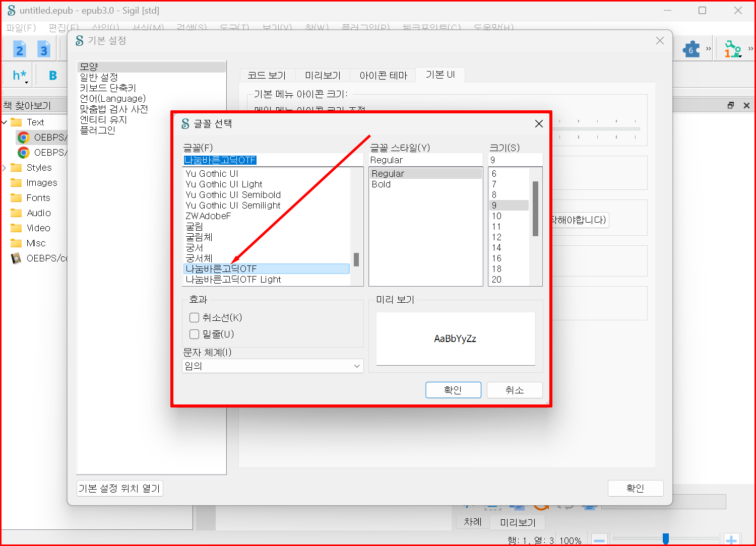The image size is (756, 546).
Task: Click the font list scrollbar thumb
Action: point(356,259)
